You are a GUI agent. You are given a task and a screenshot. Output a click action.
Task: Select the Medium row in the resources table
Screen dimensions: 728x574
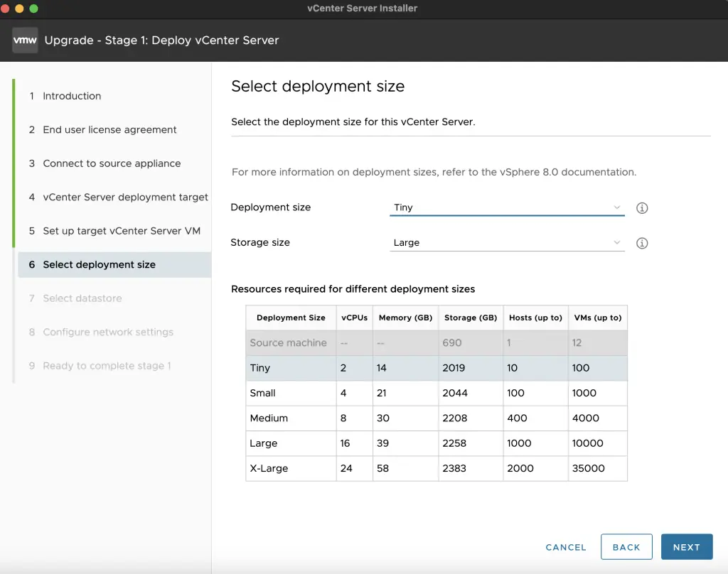[x=290, y=418]
